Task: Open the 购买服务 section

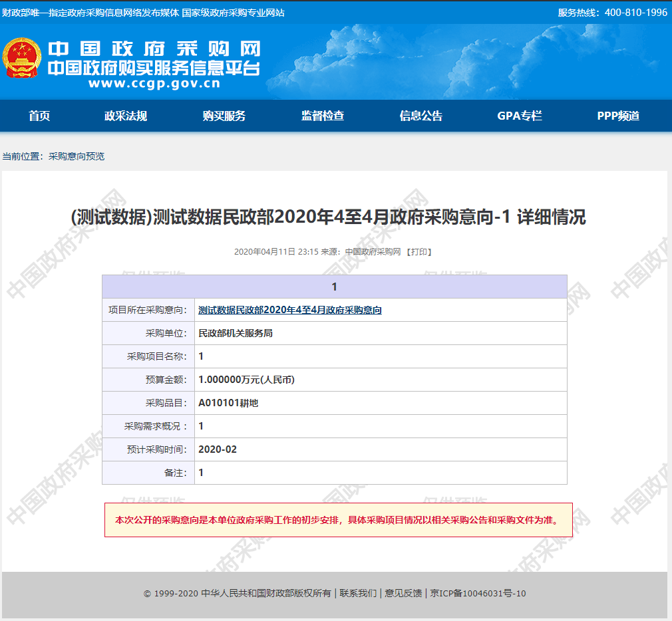Action: 224,116
